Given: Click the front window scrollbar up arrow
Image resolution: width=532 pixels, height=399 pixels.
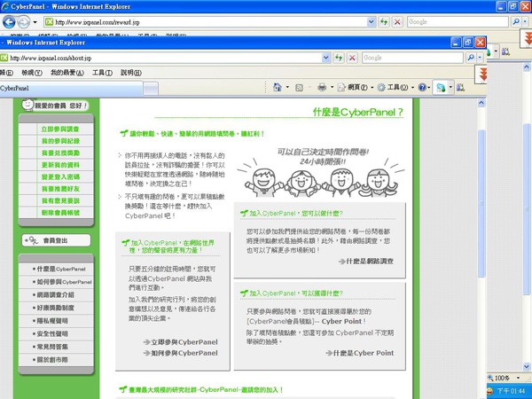Looking at the screenshot, I should (481, 103).
